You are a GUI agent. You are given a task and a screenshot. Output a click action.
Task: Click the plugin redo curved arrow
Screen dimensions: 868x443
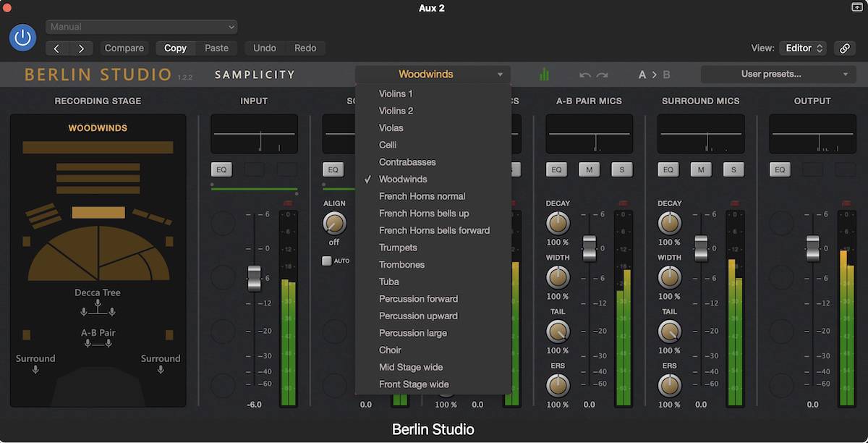tap(602, 75)
